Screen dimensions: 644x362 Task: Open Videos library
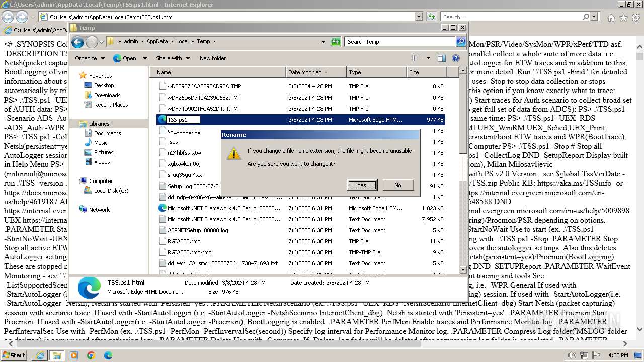tap(102, 162)
